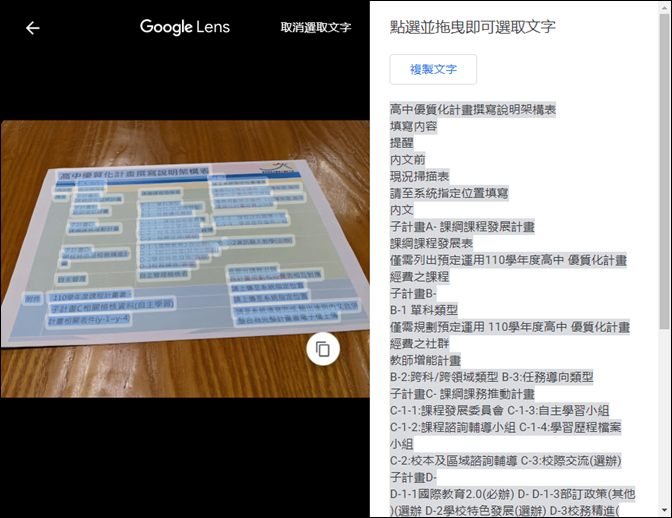Click highlighted 自主管理 label in the photo

[x=72, y=279]
